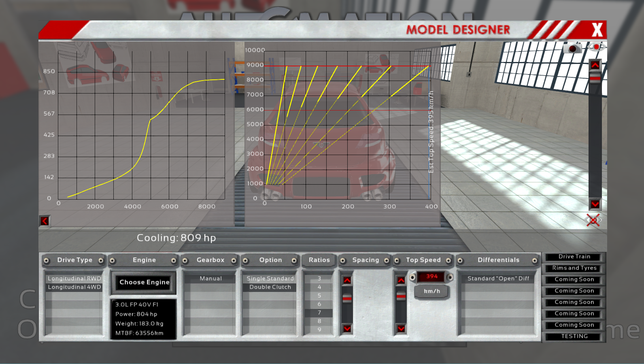The width and height of the screenshot is (644, 364).
Task: Click down arrow on right-side vertical scrollbar
Action: click(x=595, y=204)
